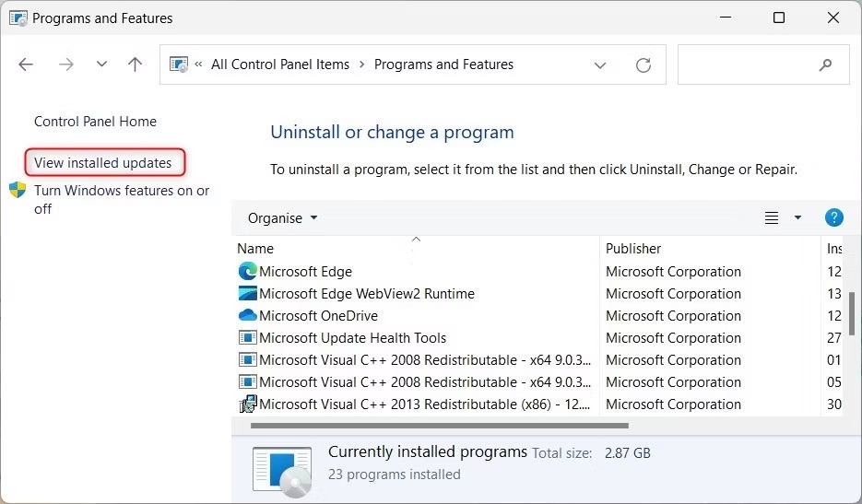This screenshot has width=862, height=504.
Task: Click the cut-off Installed On column header
Action: coord(834,249)
